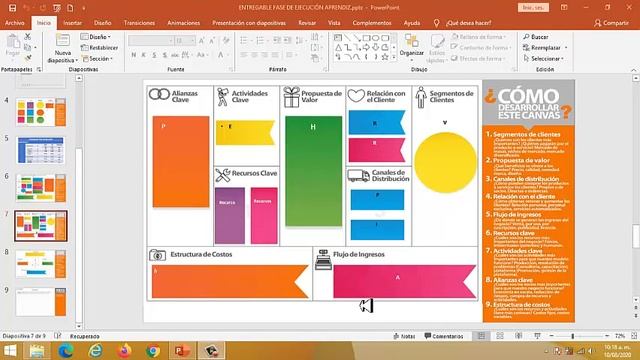Click Restablecer to reset slide

pyautogui.click(x=99, y=48)
